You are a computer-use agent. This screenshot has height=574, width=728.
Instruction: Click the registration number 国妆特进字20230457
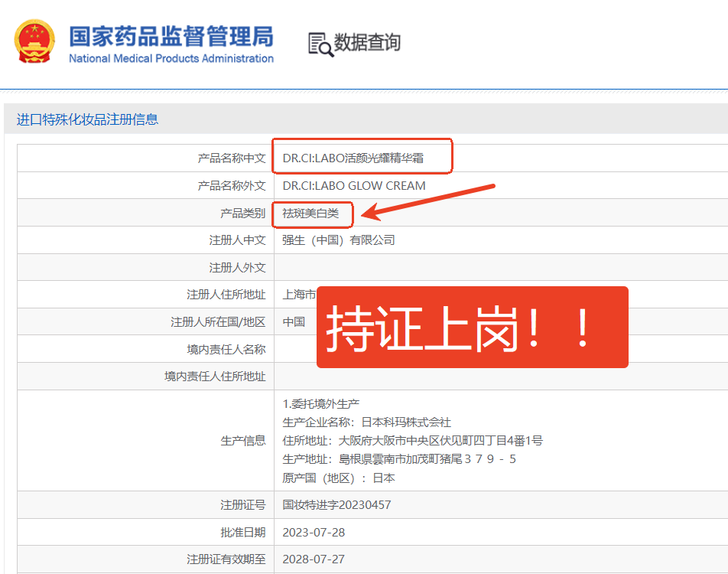pos(336,505)
